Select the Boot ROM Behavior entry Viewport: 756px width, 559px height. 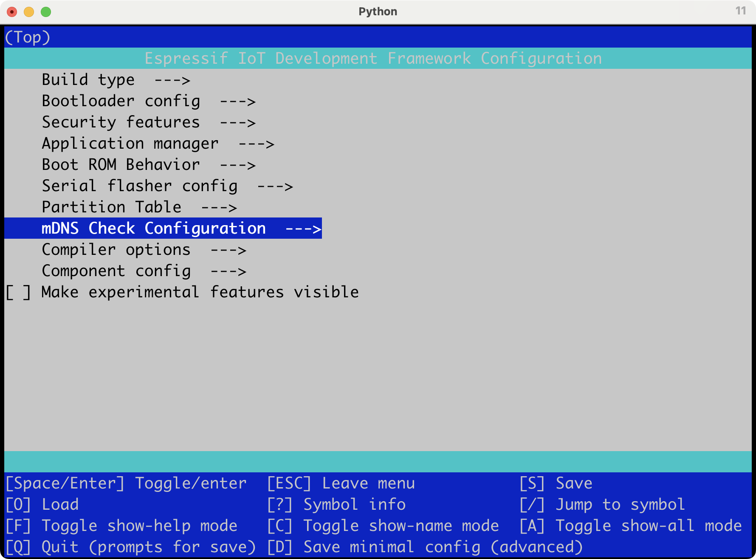click(149, 165)
